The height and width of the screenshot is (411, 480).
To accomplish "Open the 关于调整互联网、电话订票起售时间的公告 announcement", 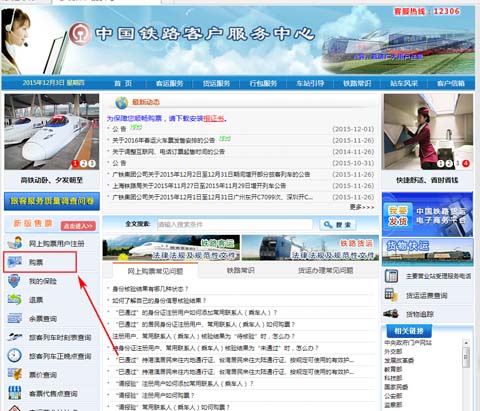I will pos(168,152).
